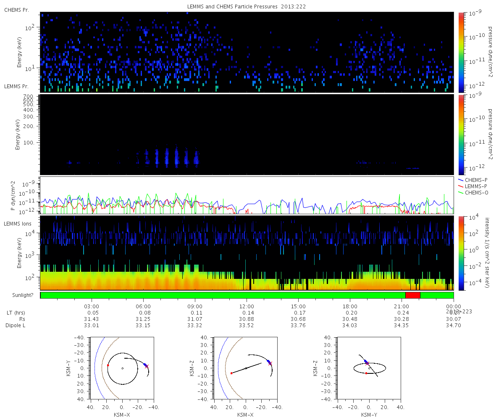The image size is (504, 420).
Task: Click the CHEMS Pr. panel label
Action: [x=17, y=10]
